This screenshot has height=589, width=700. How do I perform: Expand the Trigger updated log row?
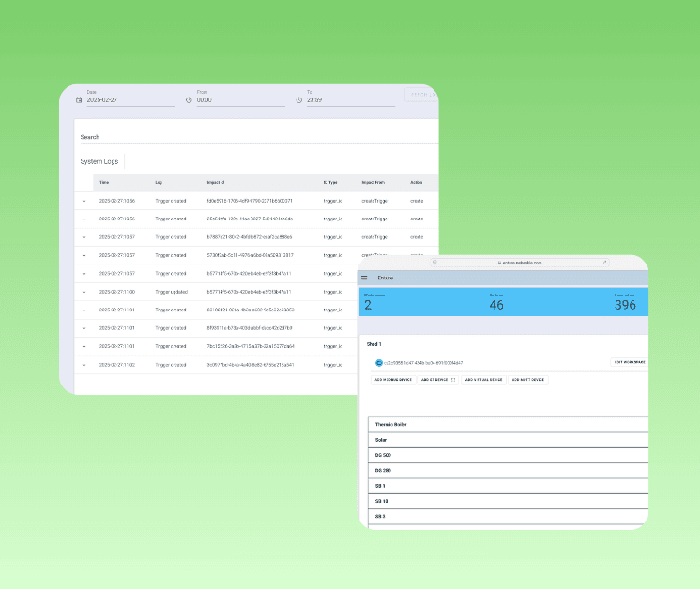point(84,292)
